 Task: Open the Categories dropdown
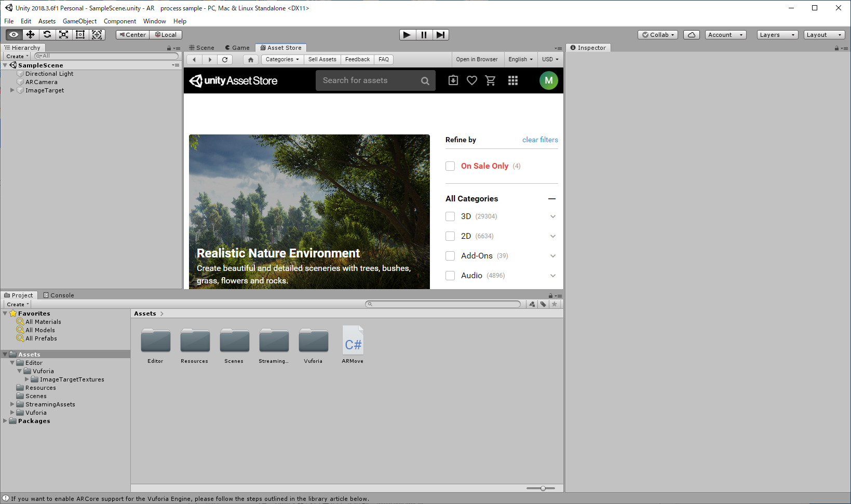pyautogui.click(x=282, y=60)
